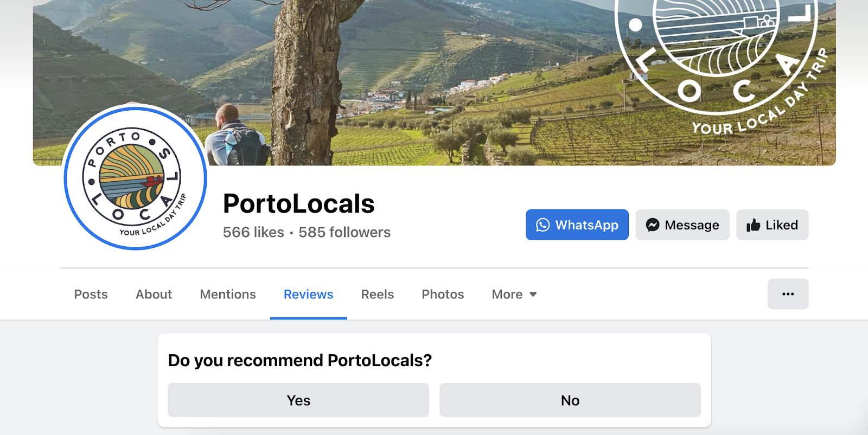Choose Yes to recommend PortoLocals
This screenshot has width=868, height=435.
(x=298, y=400)
